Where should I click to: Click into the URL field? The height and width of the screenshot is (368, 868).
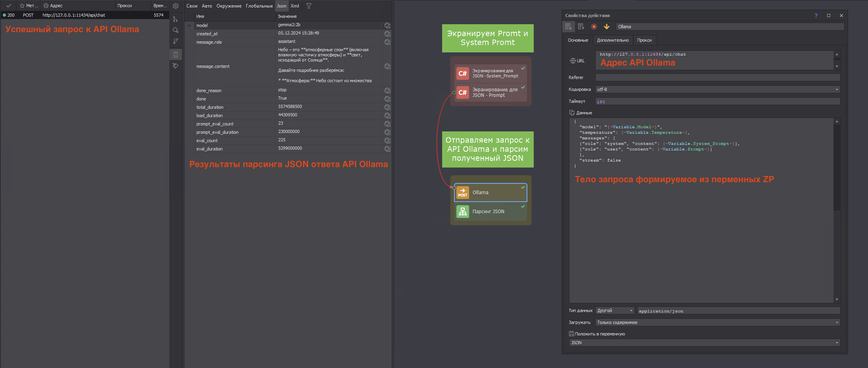click(x=715, y=60)
